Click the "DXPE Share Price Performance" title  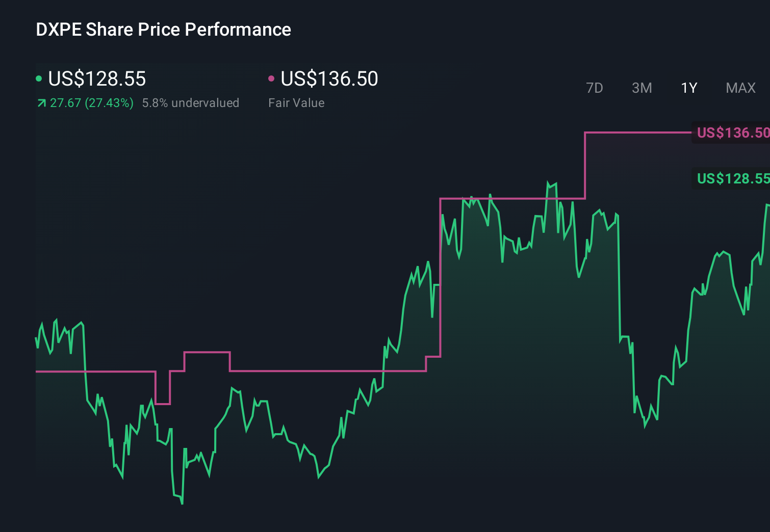click(x=163, y=30)
